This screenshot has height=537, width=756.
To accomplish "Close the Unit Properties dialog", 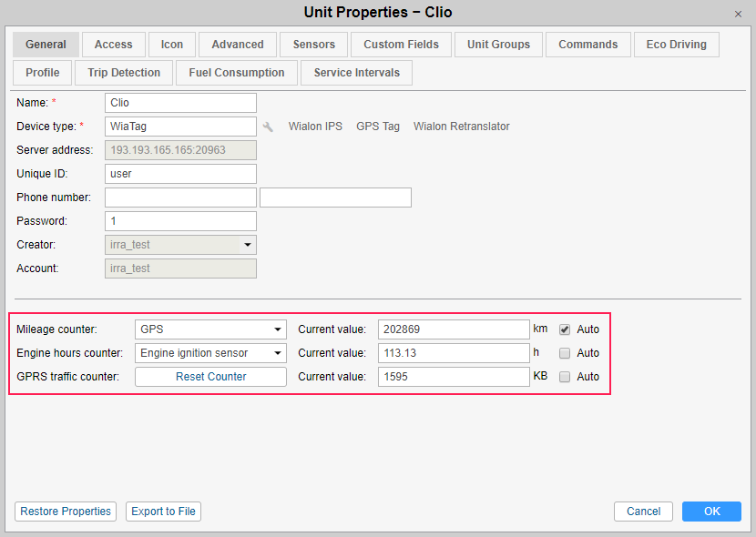I will click(x=738, y=14).
